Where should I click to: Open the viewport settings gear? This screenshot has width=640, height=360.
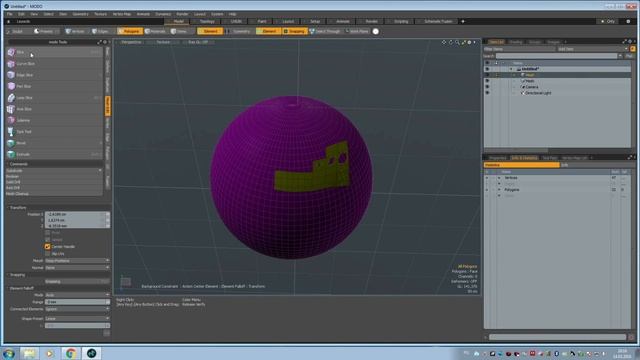pyautogui.click(x=469, y=42)
